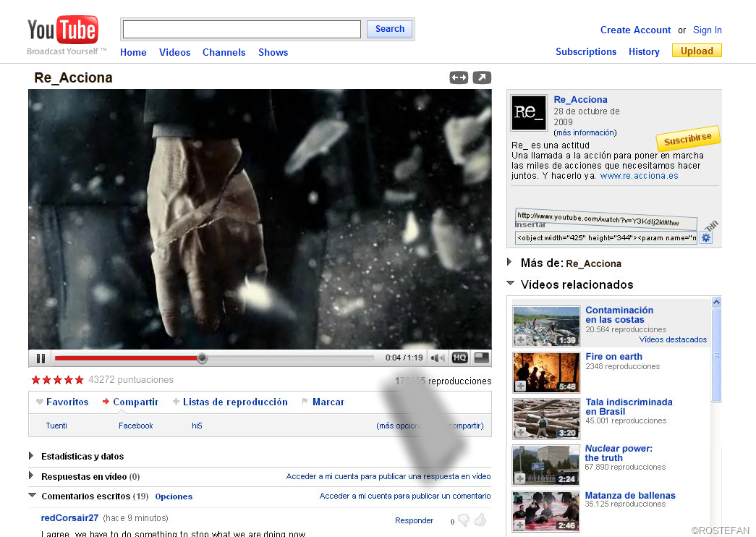The image size is (756, 537).
Task: Give thumbs down to redCorsair27's comment
Action: pyautogui.click(x=463, y=520)
